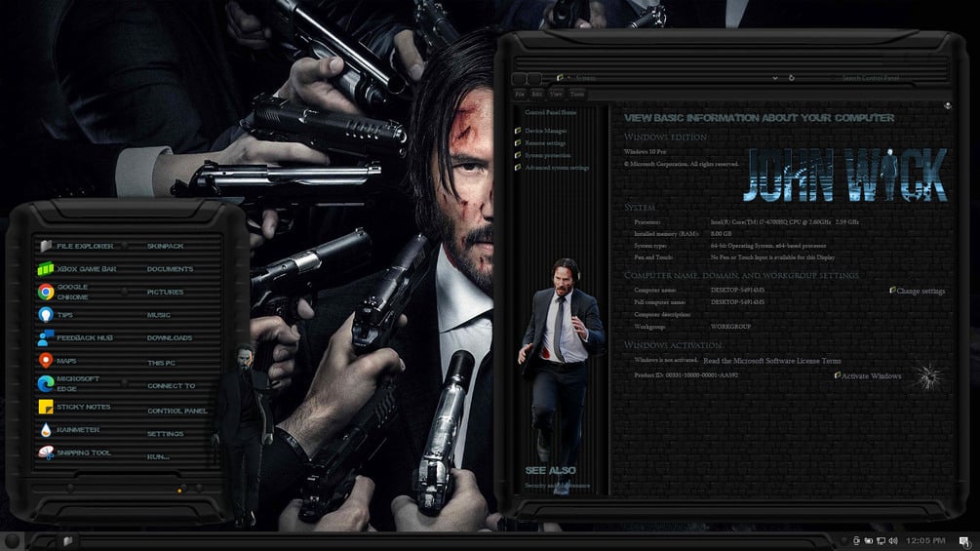The width and height of the screenshot is (980, 551).
Task: Open This PC in Start menu
Action: (161, 363)
